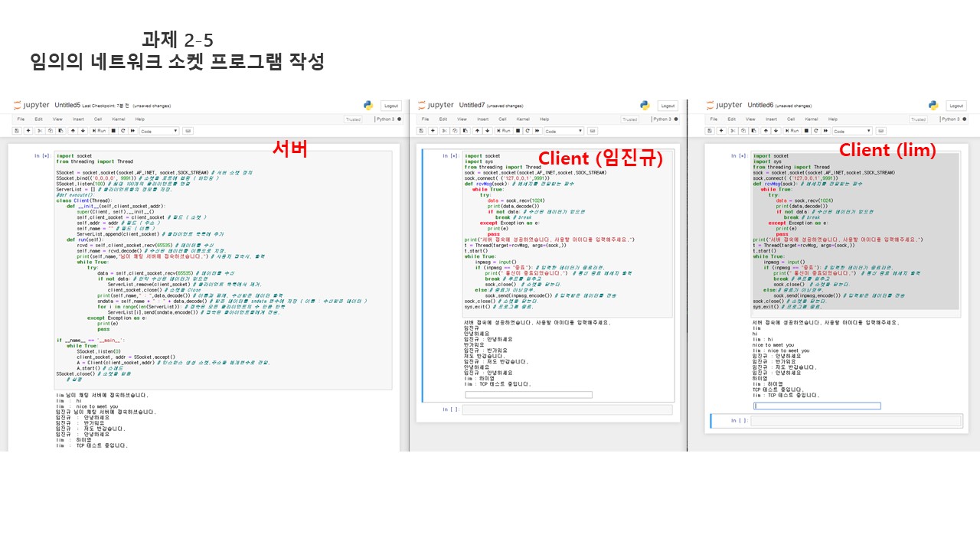Rename notebook by clicking Untitled5 title
This screenshot has height=551, width=980.
(67, 105)
